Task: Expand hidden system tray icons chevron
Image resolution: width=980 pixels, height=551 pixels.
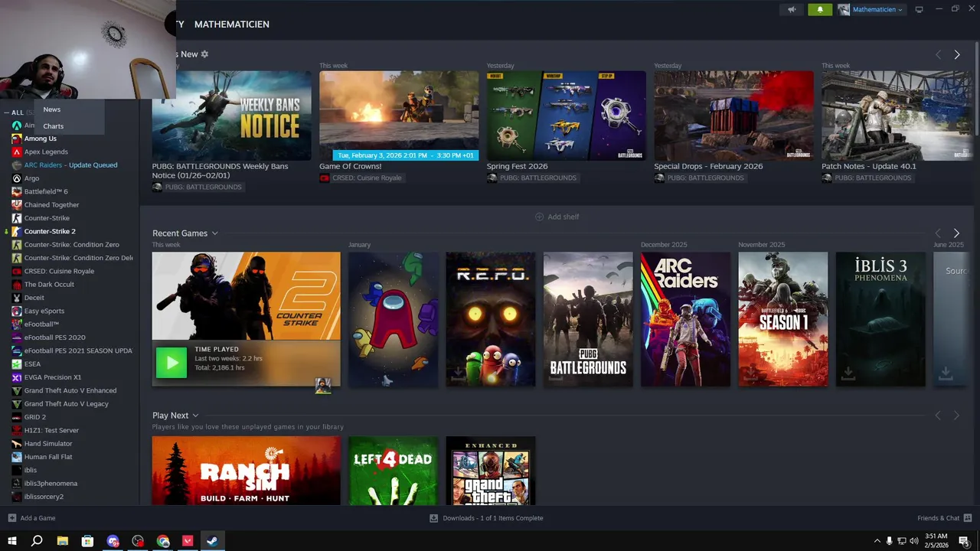Action: click(877, 541)
